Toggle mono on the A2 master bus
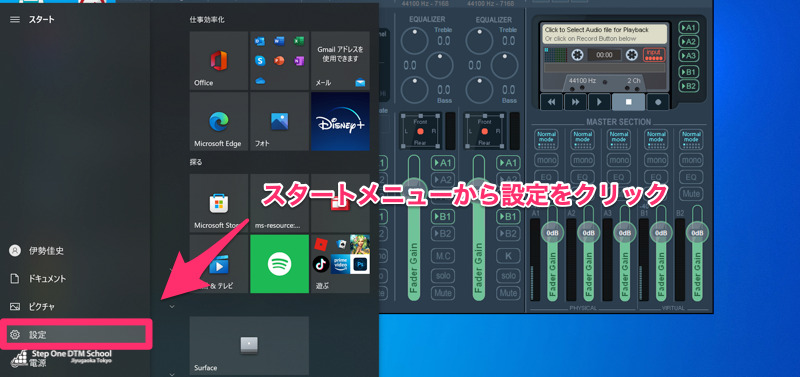The image size is (800, 377). [x=583, y=160]
